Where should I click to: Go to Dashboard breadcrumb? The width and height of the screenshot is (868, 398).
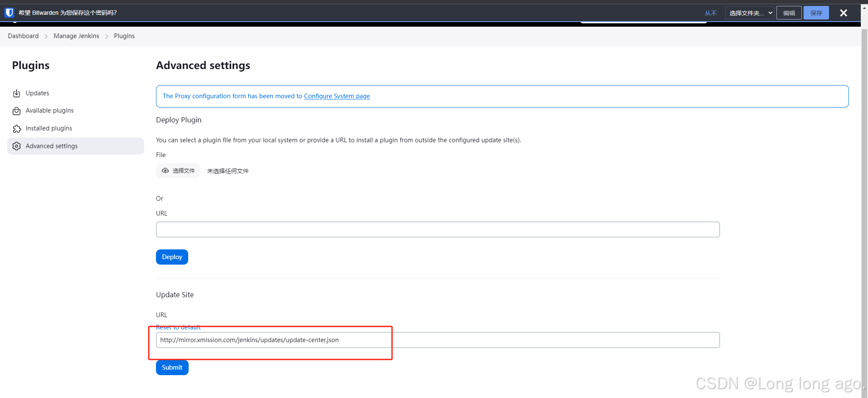[x=23, y=36]
